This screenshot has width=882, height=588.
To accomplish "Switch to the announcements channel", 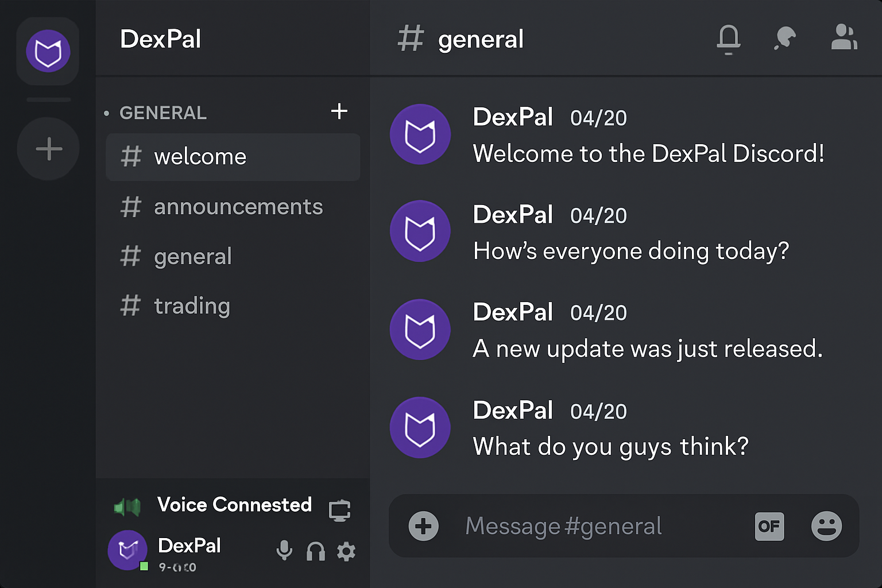I will (238, 207).
